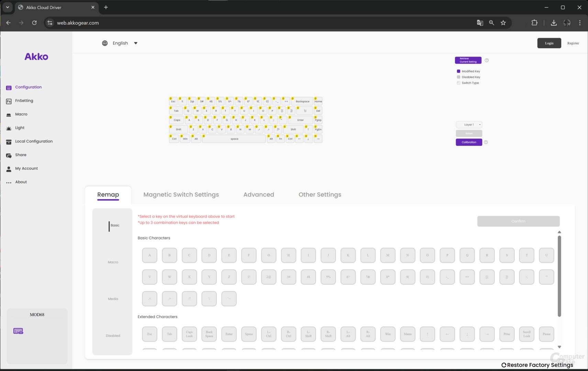This screenshot has height=371, width=588.
Task: Toggle the Disabled Key legend box
Action: coord(458,77)
